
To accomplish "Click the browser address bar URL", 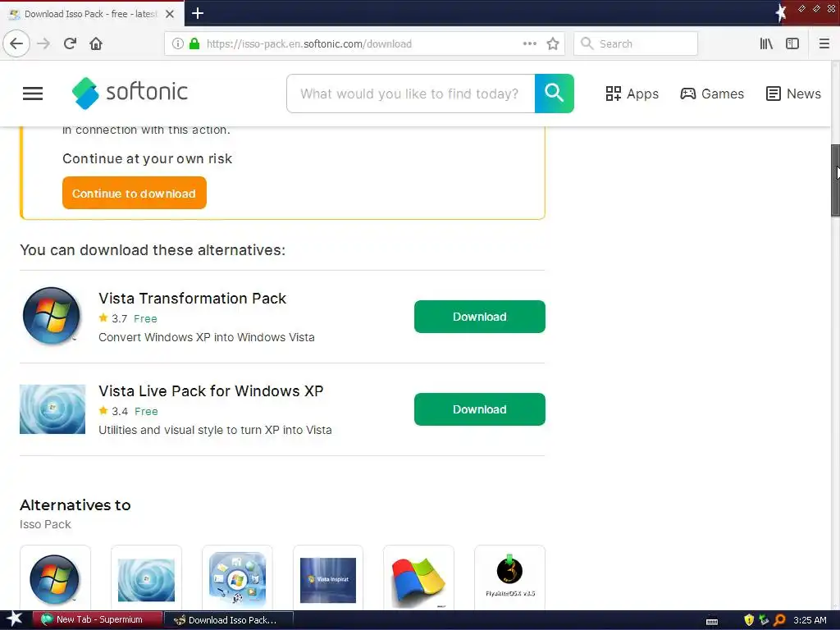I will (x=309, y=44).
